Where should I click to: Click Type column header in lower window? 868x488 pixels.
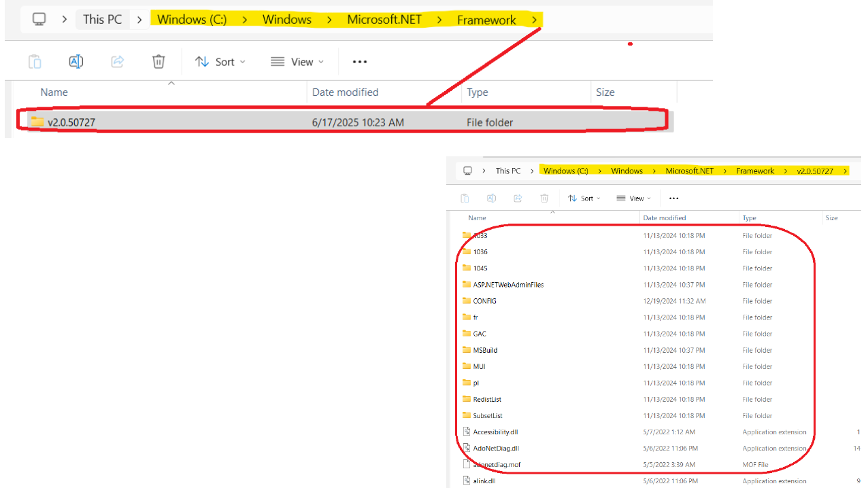click(750, 218)
